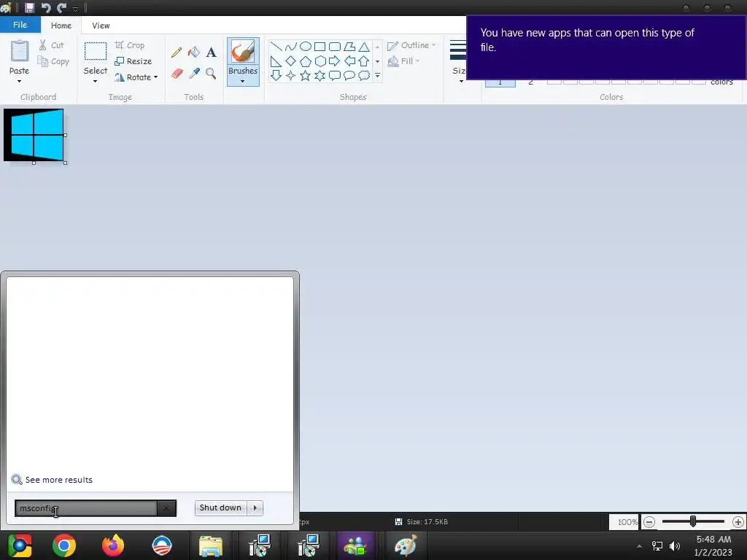Select the Rounded rectangular callout shape
This screenshot has height=560, width=747.
tap(335, 75)
